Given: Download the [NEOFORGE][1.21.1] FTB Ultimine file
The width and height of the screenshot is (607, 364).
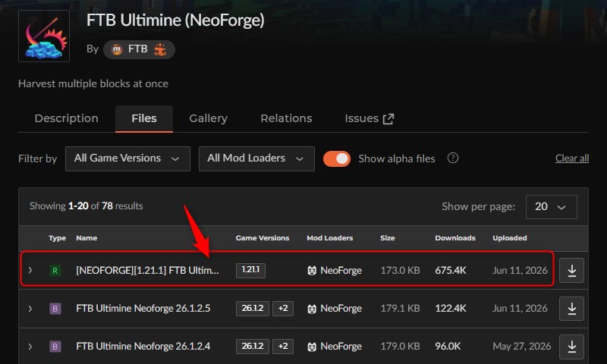Looking at the screenshot, I should click(x=571, y=271).
